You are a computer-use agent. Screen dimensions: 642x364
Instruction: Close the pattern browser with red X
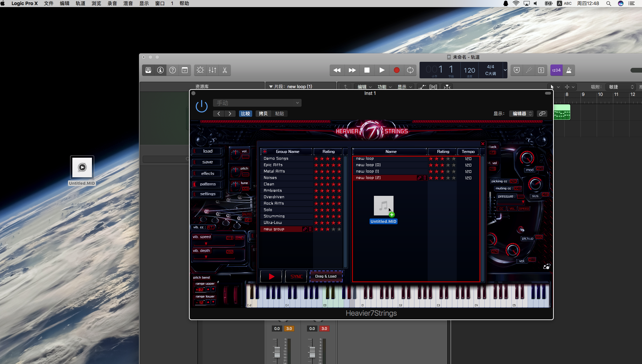pos(483,144)
